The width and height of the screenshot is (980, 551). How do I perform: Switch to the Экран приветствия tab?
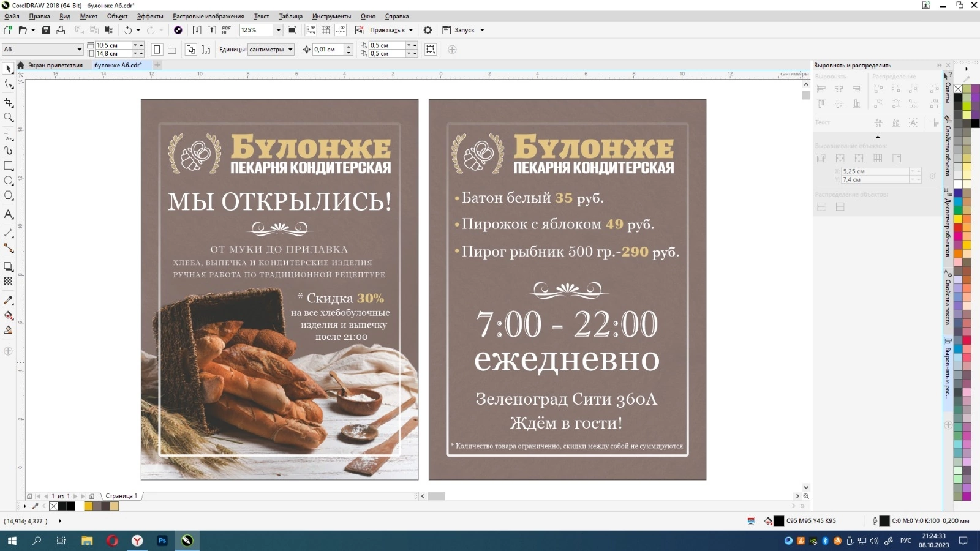click(x=55, y=65)
